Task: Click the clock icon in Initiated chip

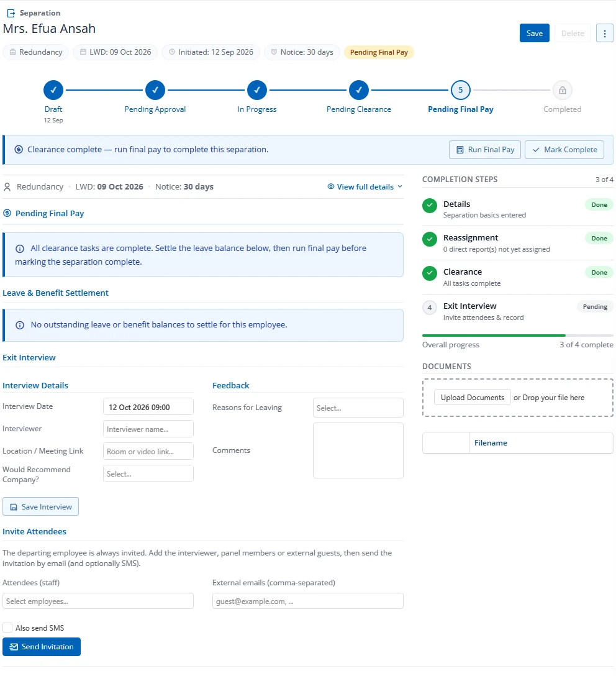Action: pyautogui.click(x=172, y=52)
